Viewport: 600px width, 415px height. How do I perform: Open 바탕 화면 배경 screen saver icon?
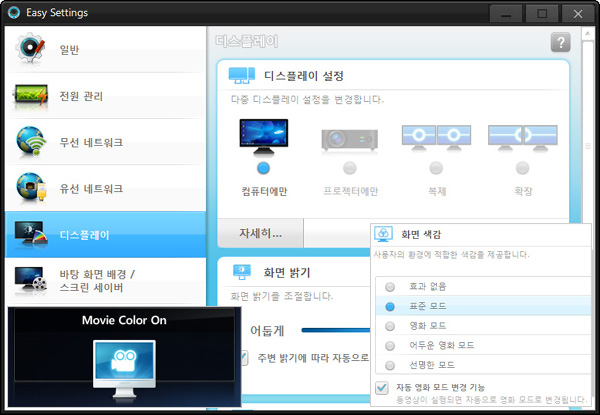click(x=31, y=279)
